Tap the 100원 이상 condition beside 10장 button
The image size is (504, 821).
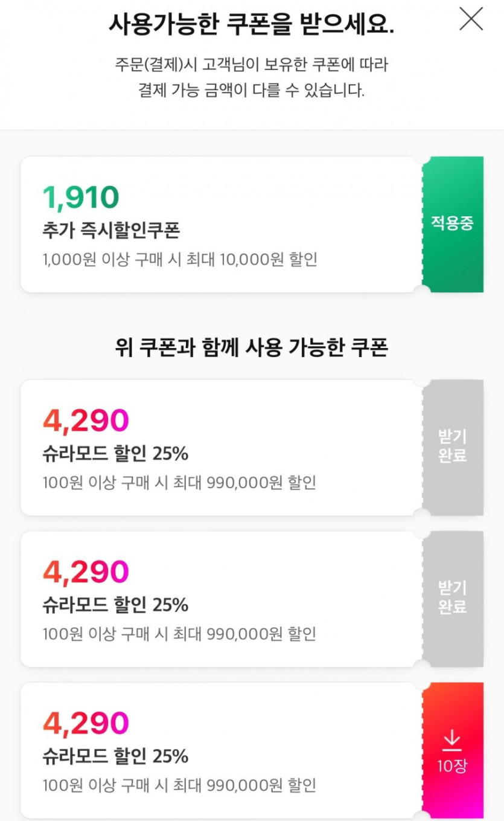click(179, 786)
